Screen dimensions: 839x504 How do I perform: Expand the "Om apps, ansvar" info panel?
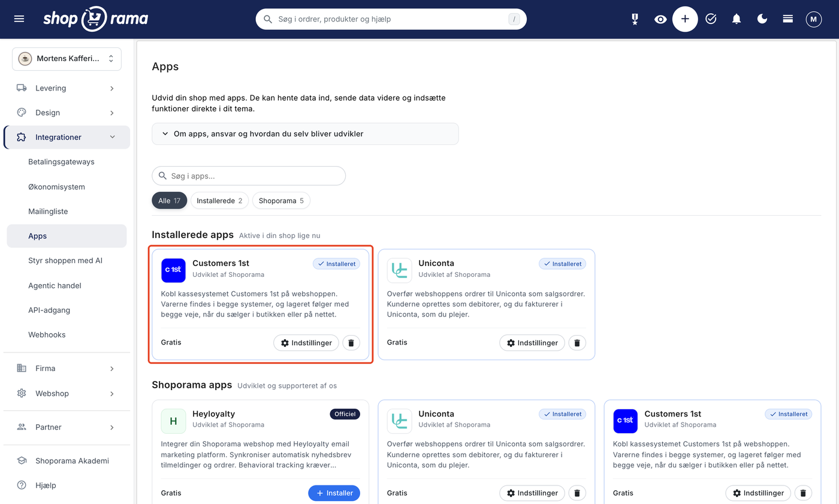305,134
